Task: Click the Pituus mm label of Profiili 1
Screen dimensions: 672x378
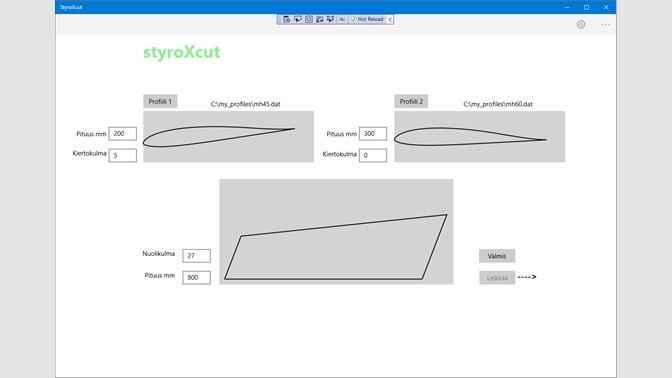Action: point(91,134)
